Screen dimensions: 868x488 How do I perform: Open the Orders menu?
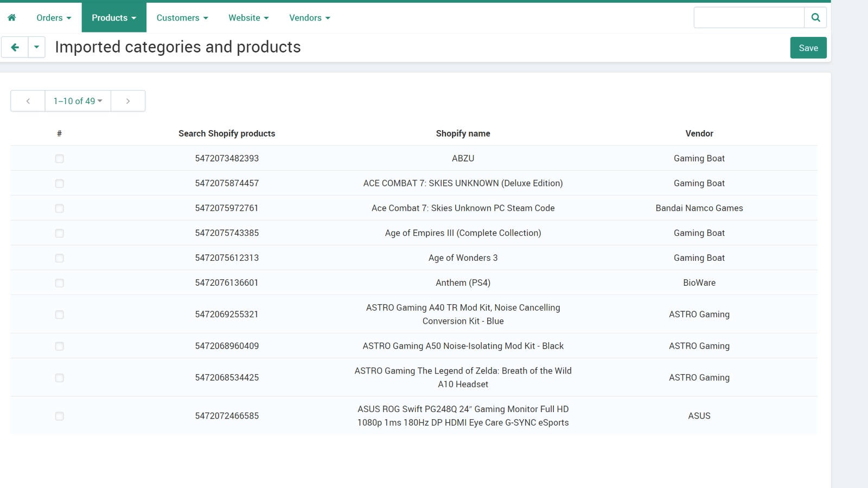(54, 18)
